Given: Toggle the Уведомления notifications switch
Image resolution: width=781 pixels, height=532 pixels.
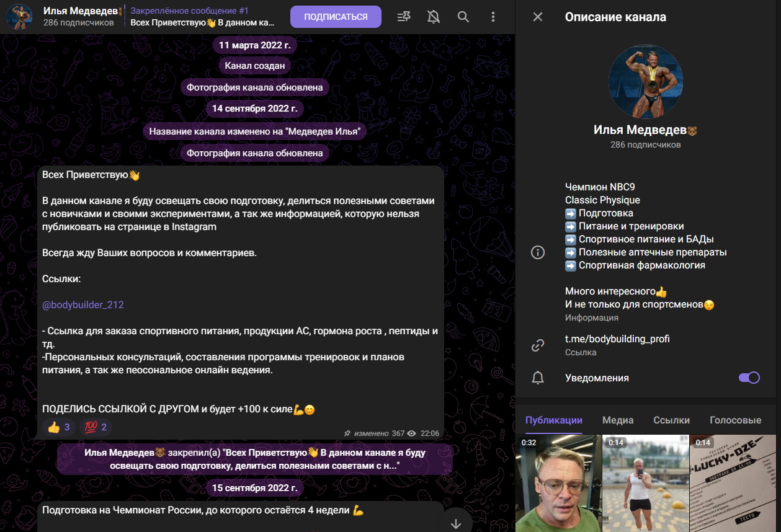Looking at the screenshot, I should [749, 378].
